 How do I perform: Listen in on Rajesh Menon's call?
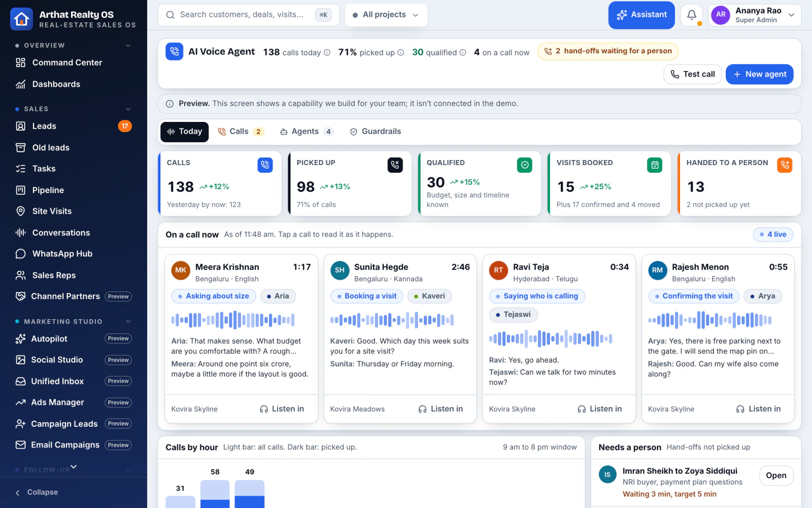pyautogui.click(x=759, y=409)
